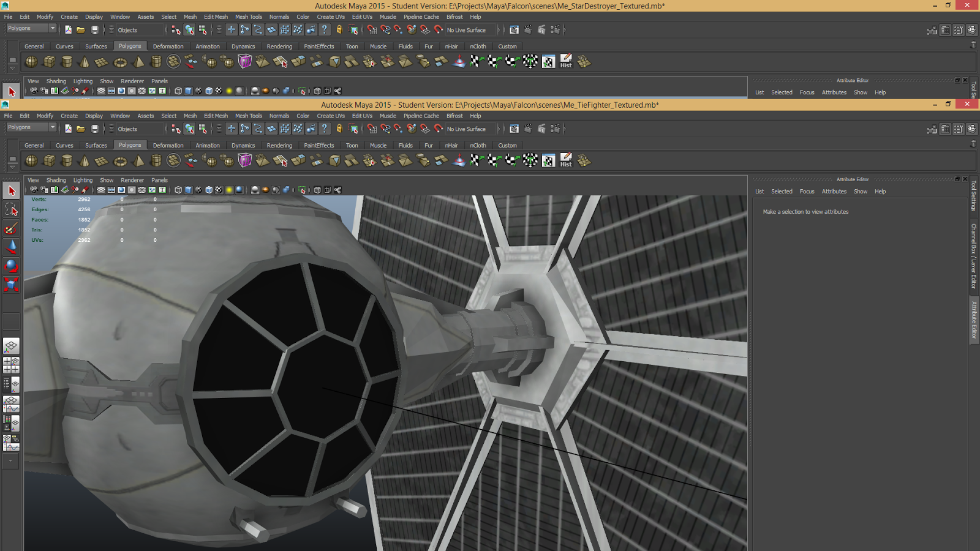The height and width of the screenshot is (551, 980).
Task: Click Open Scene folder icon in TieFighter status line
Action: 81,129
